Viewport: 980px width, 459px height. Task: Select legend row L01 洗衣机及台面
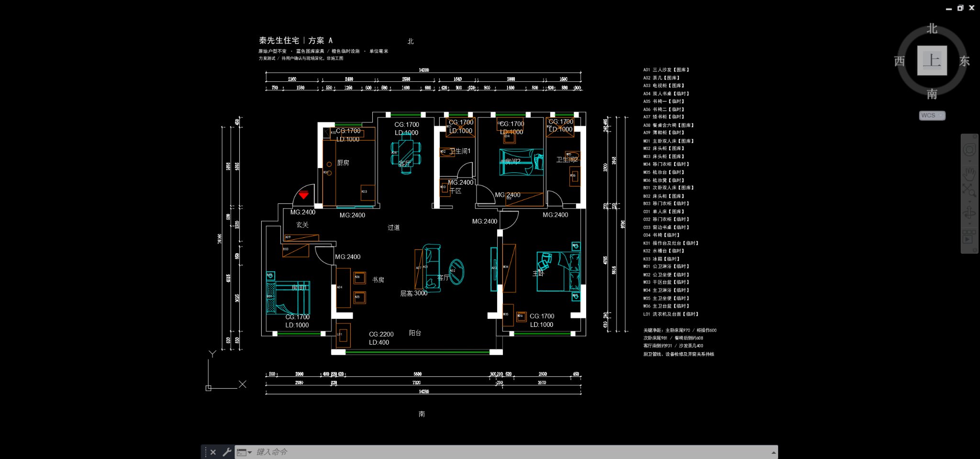click(x=671, y=314)
